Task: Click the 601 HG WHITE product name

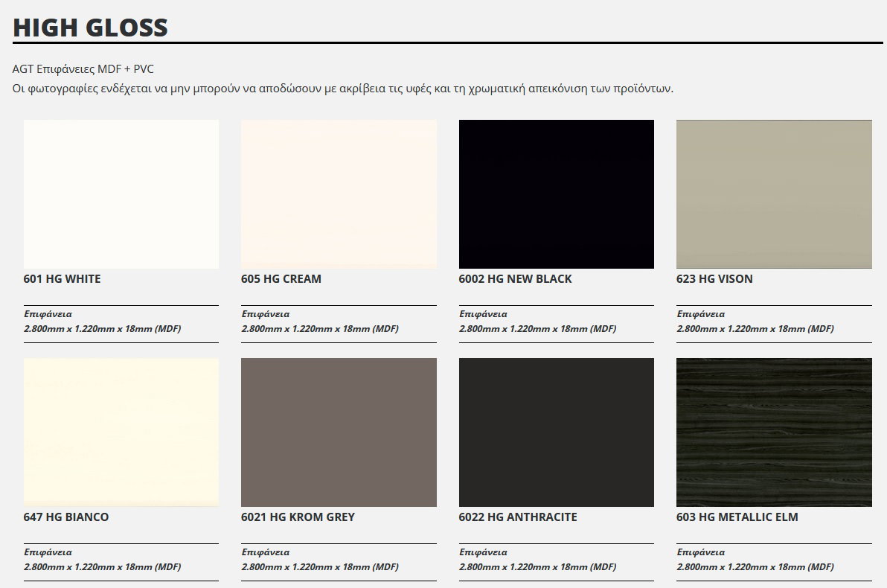Action: 62,279
